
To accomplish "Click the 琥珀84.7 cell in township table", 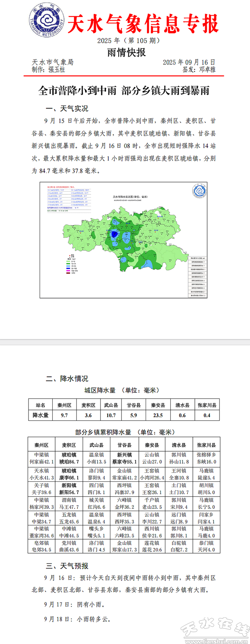I will [x=69, y=462].
